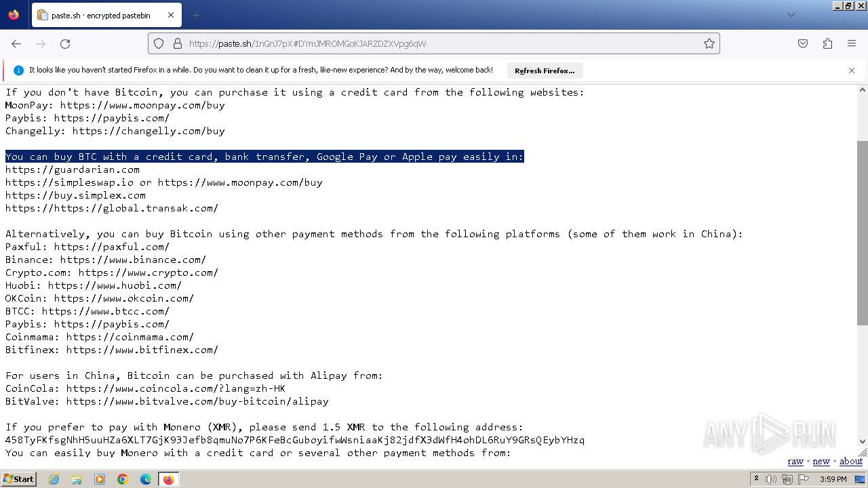Click the Coinmama URL line

tap(100, 337)
